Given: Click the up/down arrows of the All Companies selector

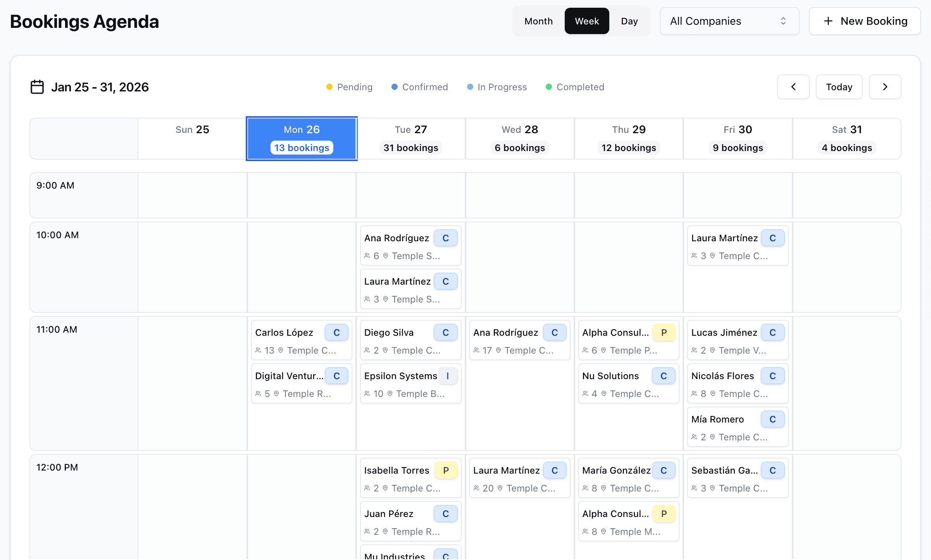Looking at the screenshot, I should tap(783, 21).
